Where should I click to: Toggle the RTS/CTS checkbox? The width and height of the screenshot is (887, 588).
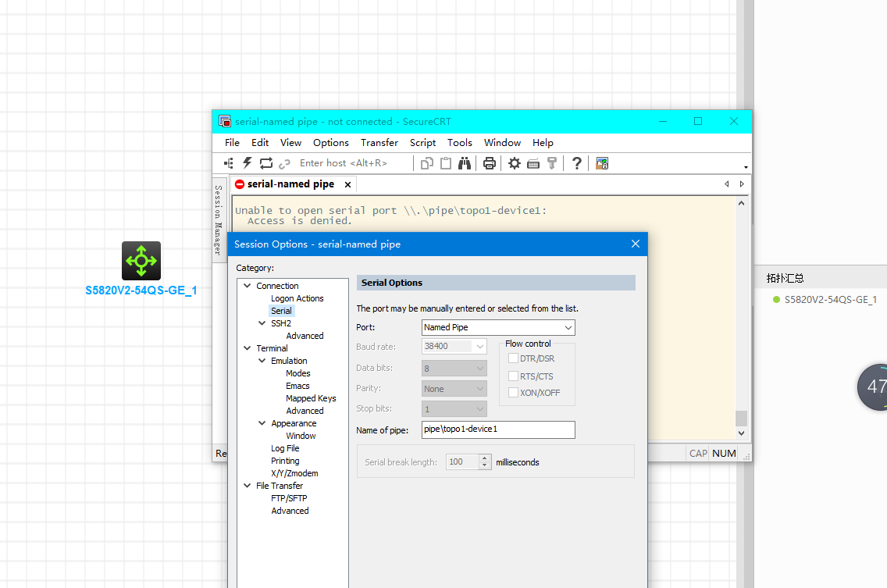click(513, 376)
